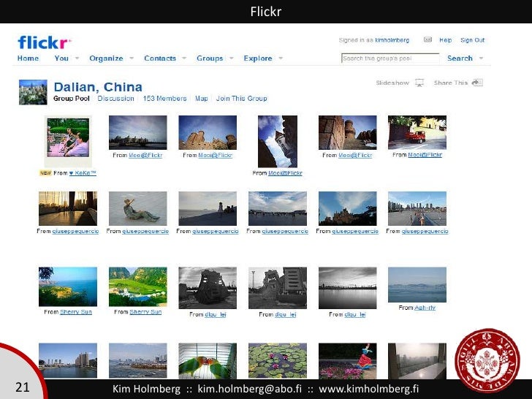Viewport: 532px width, 399px height.
Task: Open the tall castle photo from Mooi@Flickr
Action: tap(278, 142)
